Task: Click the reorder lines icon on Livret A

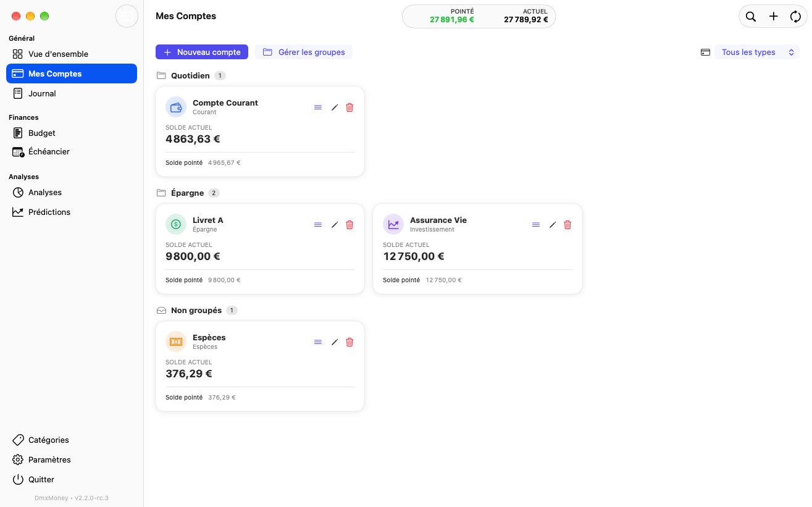Action: click(x=318, y=225)
